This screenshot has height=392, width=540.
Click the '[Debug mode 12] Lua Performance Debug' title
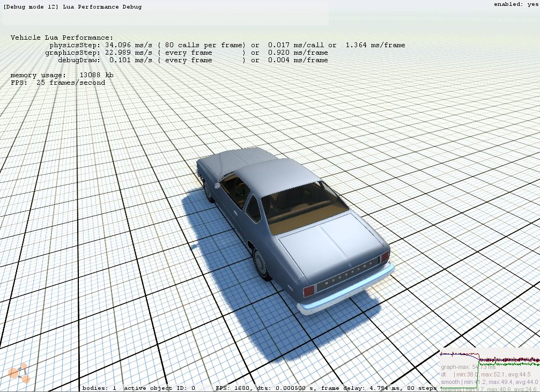point(72,6)
